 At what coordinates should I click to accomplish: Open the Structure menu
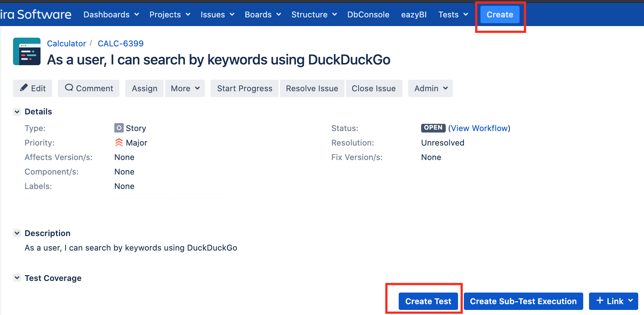point(314,14)
